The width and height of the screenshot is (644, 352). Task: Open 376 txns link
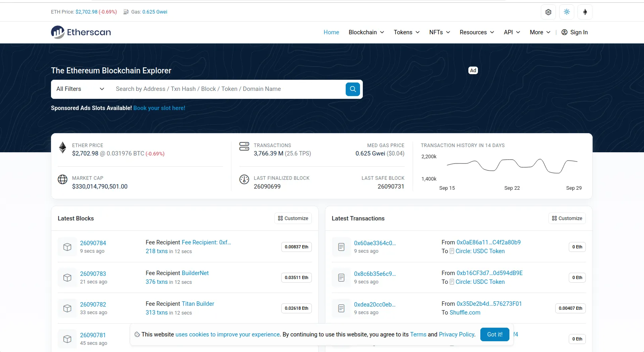(x=157, y=282)
